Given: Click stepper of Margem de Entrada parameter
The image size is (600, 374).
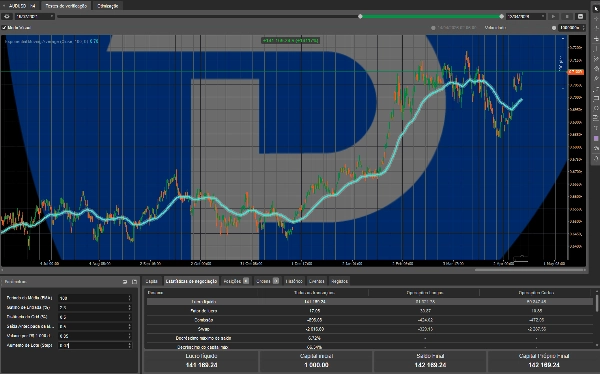Looking at the screenshot, I should [129, 307].
